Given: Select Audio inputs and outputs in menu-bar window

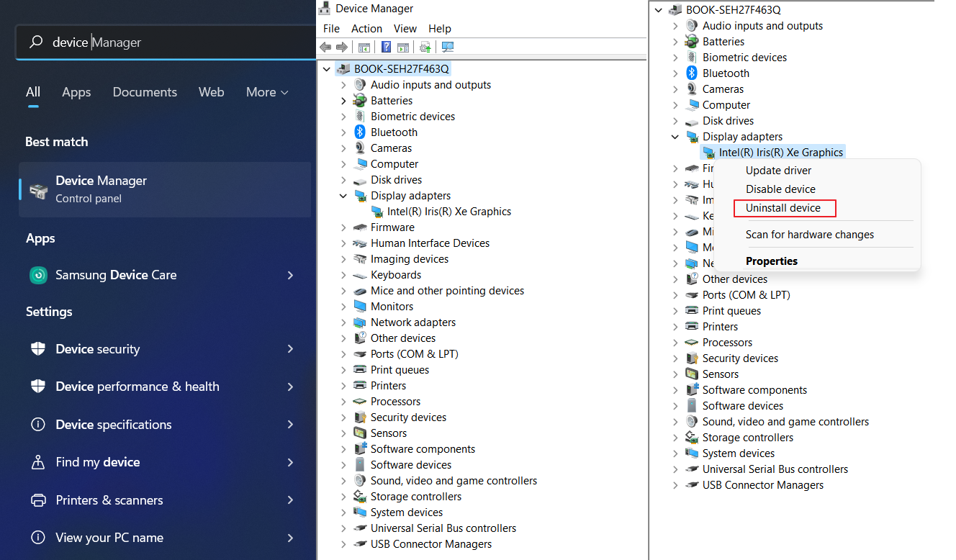Looking at the screenshot, I should point(430,85).
